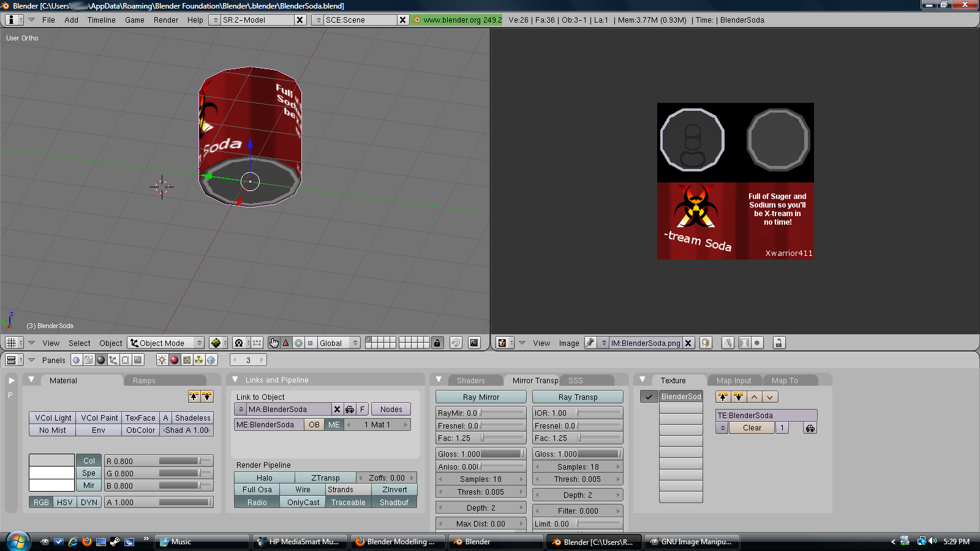Select the Lamp buttons icon
The image size is (980, 551).
162,360
